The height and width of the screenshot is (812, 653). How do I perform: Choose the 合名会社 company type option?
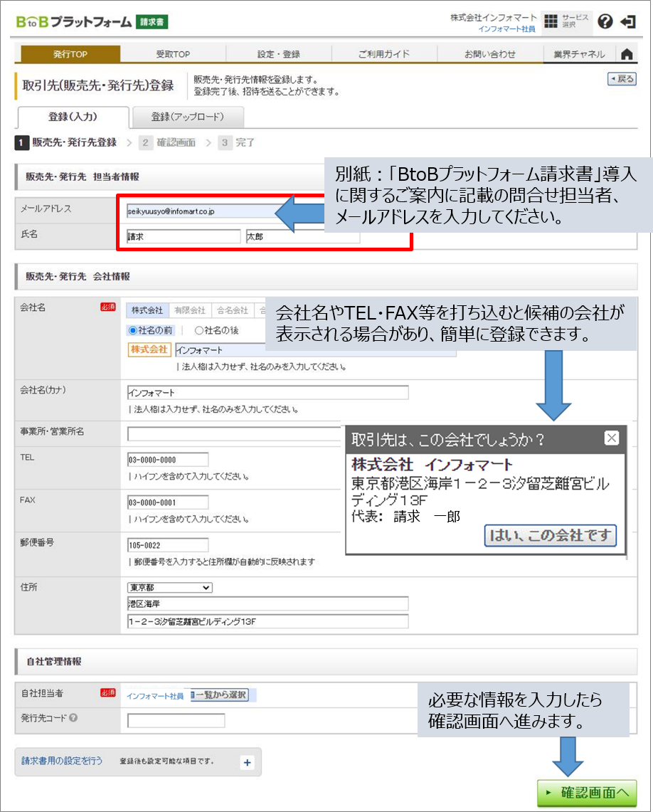pos(233,310)
